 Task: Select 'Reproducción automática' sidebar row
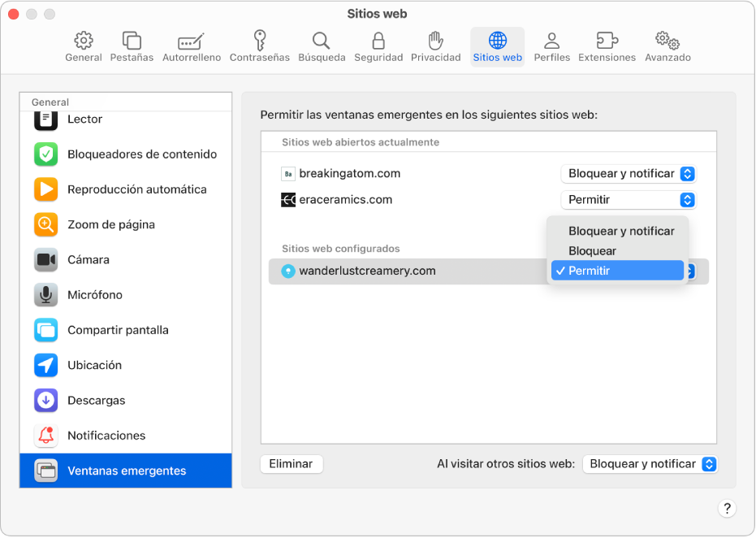click(126, 189)
